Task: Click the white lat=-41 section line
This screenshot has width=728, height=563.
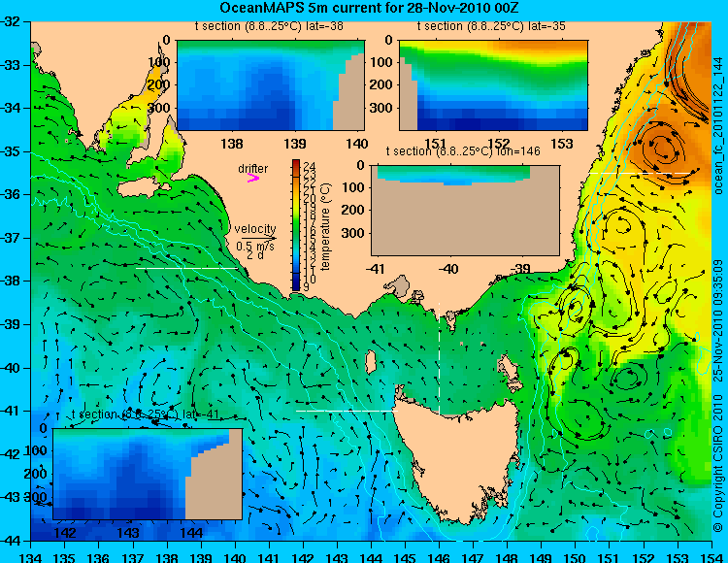Action: 347,411
